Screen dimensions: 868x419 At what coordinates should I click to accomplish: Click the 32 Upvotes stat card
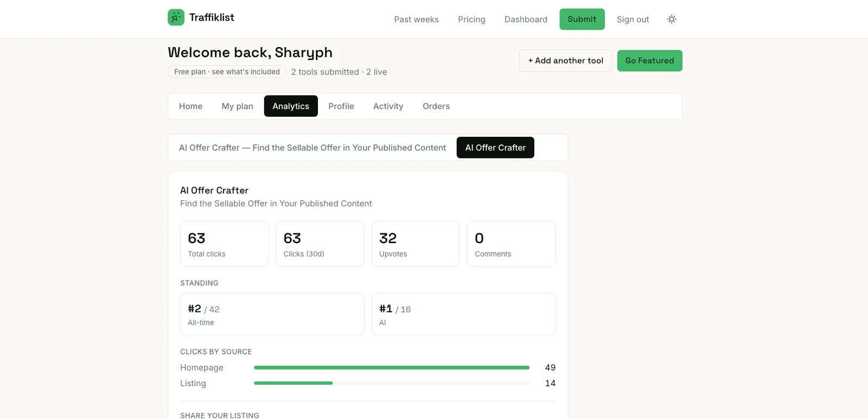(416, 244)
